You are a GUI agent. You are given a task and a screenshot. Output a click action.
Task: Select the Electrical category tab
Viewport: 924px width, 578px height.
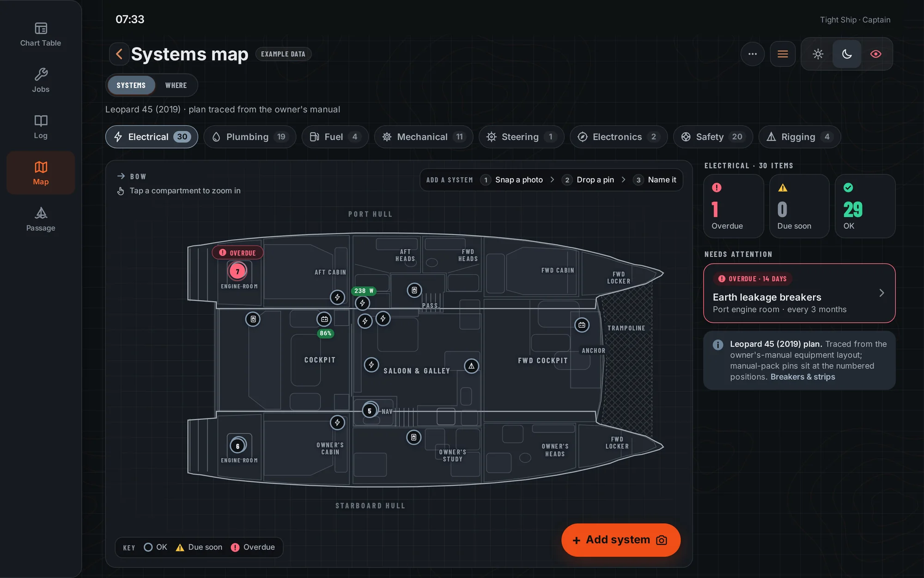coord(152,137)
